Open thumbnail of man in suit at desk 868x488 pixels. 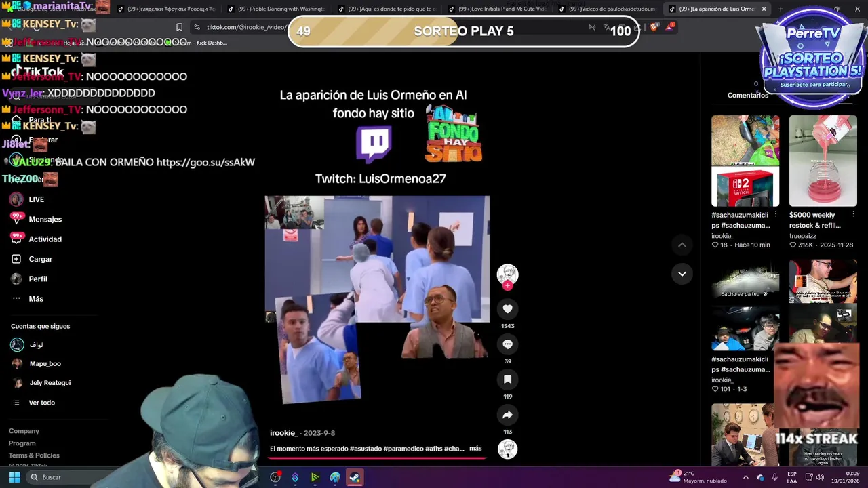745,435
